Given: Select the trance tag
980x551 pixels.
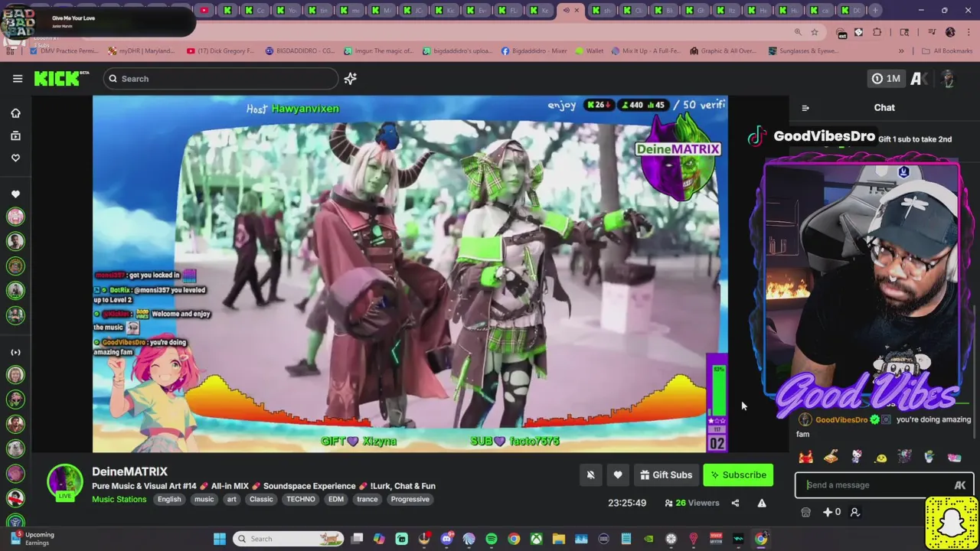Looking at the screenshot, I should pyautogui.click(x=367, y=499).
